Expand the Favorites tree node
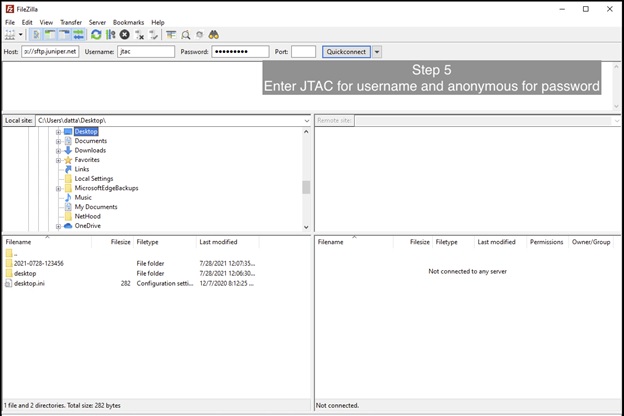Screen dimensions: 624x416 point(58,160)
